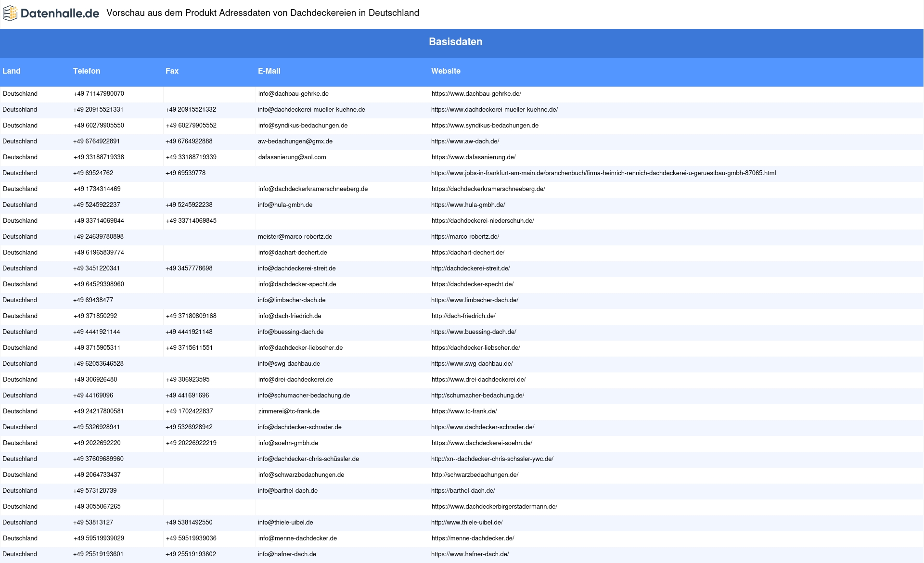
Task: Select email info@dachdecker-specht.de
Action: (297, 284)
